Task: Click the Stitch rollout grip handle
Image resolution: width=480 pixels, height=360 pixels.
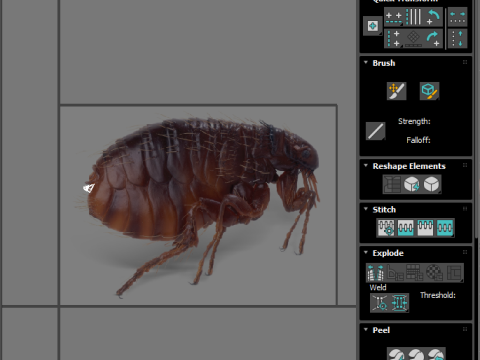Action: click(465, 209)
